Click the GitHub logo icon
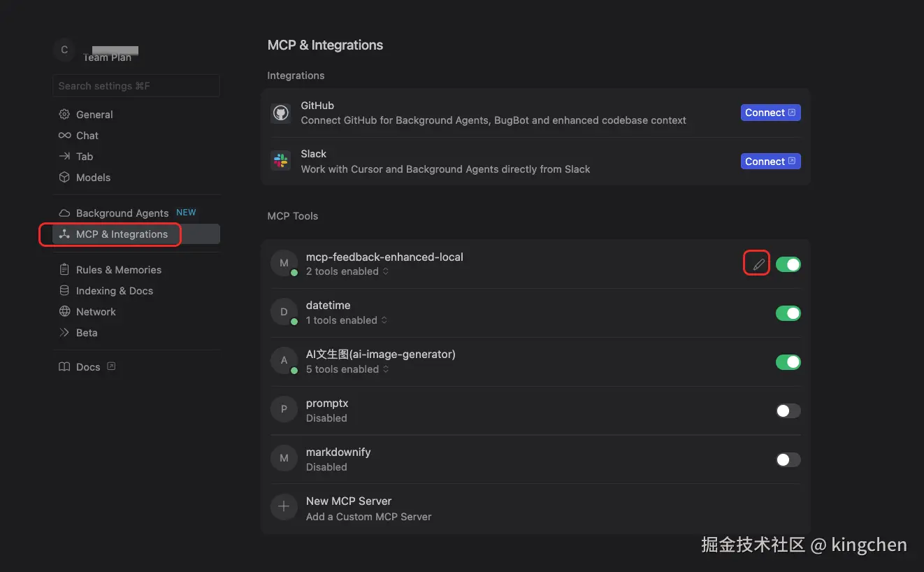 (x=281, y=113)
